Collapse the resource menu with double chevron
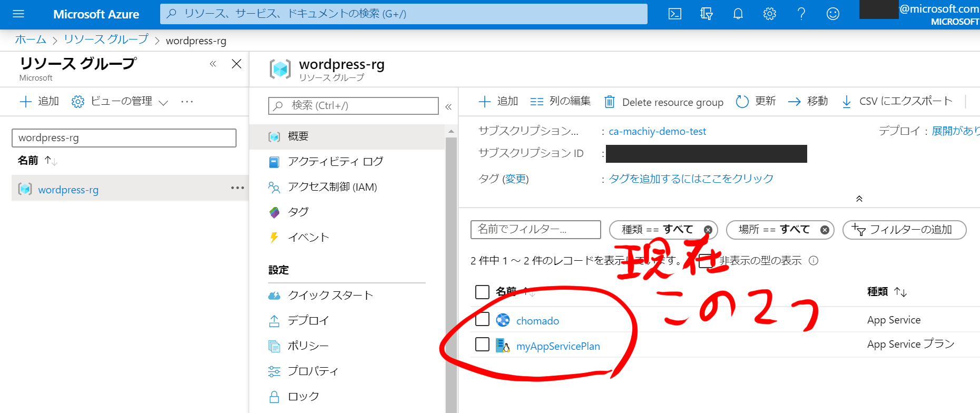Screen dimensions: 980x413 point(448,106)
